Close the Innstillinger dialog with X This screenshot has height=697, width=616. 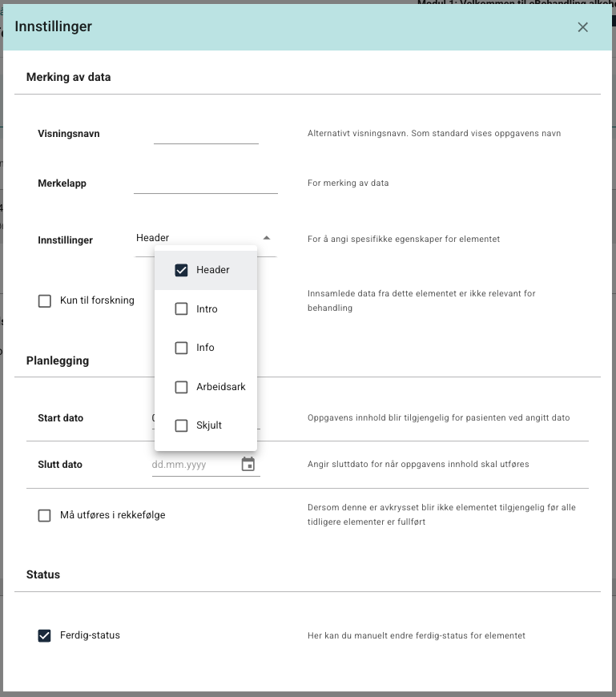click(x=582, y=27)
